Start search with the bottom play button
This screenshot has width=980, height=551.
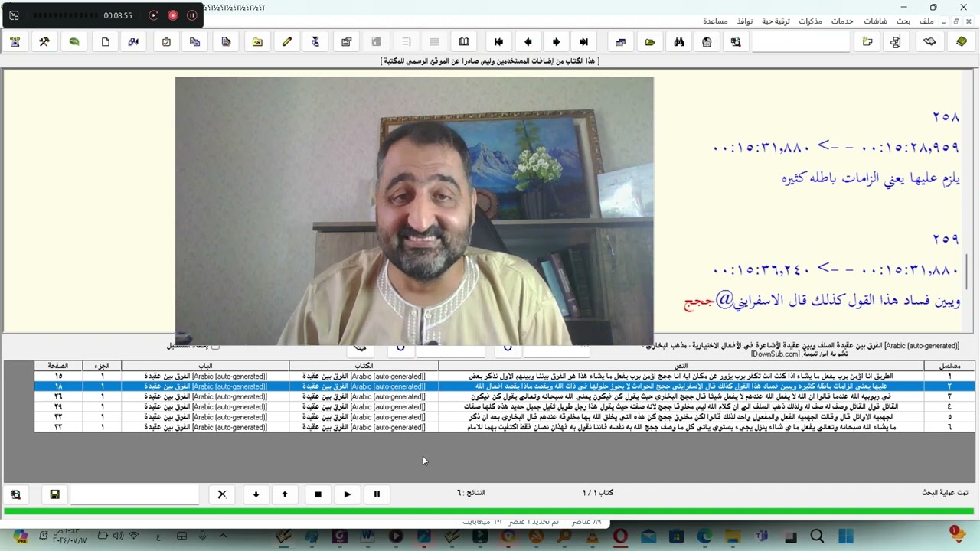click(347, 494)
